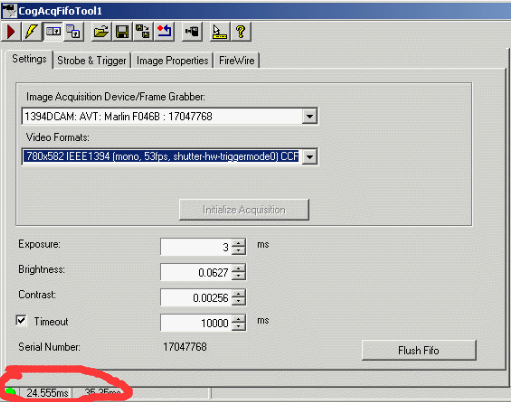511x402 pixels.
Task: Click the red Run arrow icon
Action: tap(11, 32)
